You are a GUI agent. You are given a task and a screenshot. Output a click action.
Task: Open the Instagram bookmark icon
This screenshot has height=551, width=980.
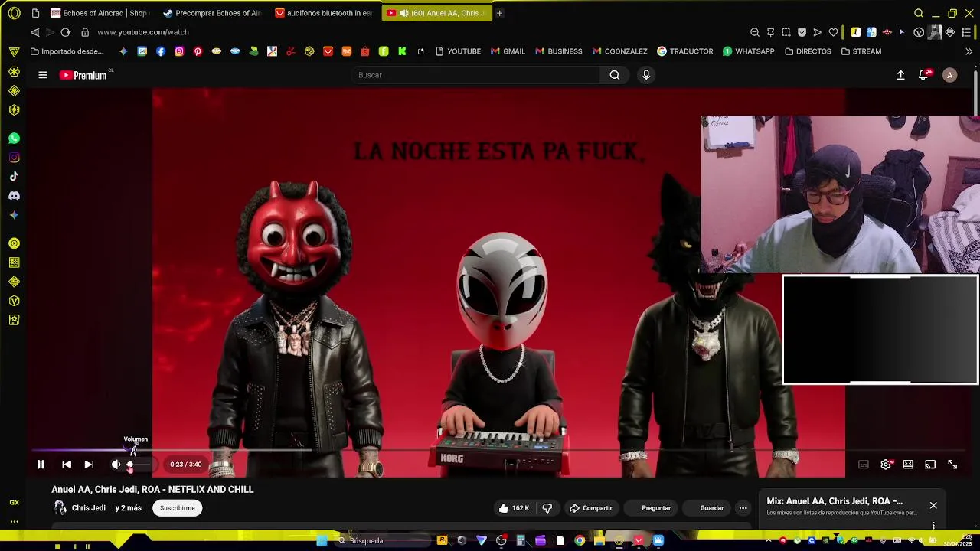179,51
